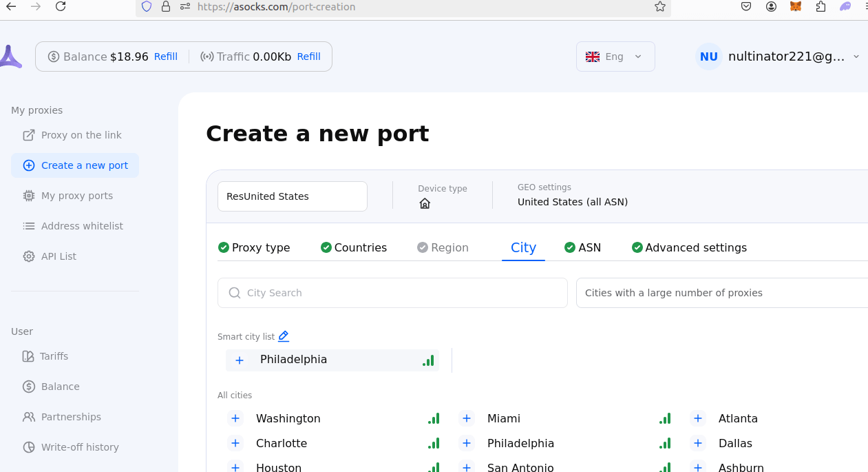Click the Philadelphia signal strength bars in smart list
This screenshot has width=868, height=472.
point(428,360)
